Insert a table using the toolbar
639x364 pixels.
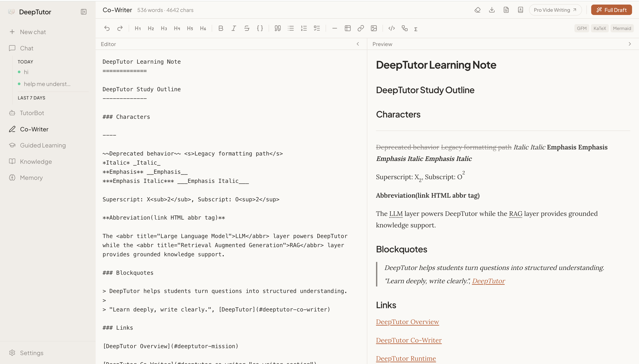348,28
